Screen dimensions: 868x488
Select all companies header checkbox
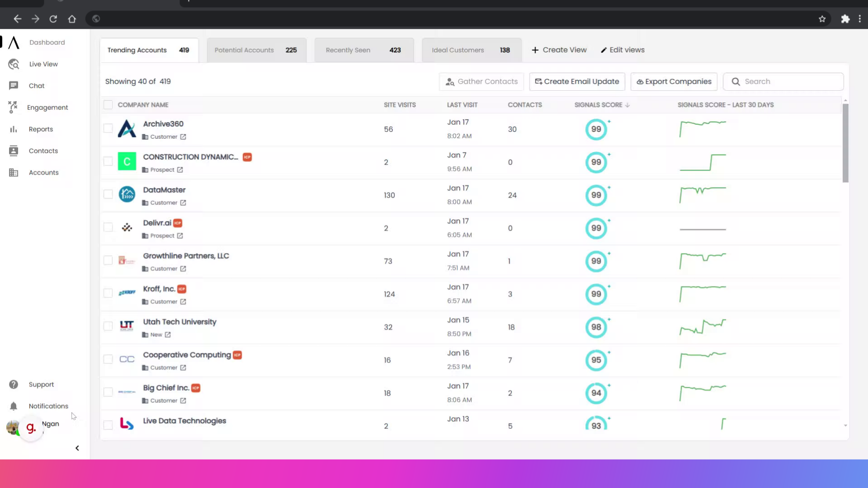[108, 105]
